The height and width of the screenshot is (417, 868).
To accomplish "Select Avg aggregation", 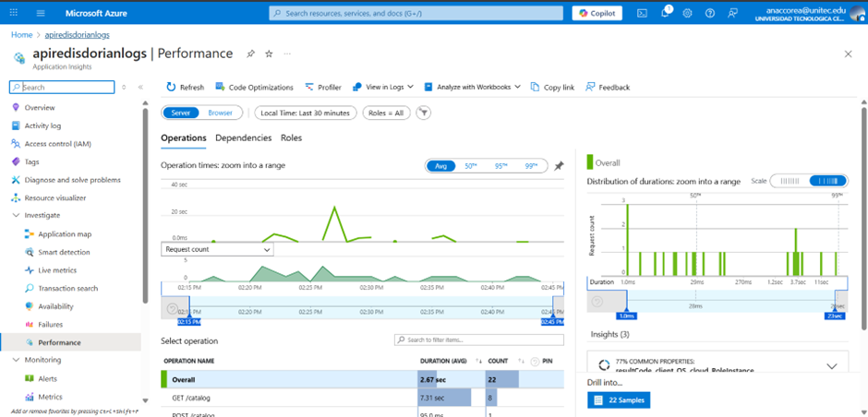I will click(440, 166).
